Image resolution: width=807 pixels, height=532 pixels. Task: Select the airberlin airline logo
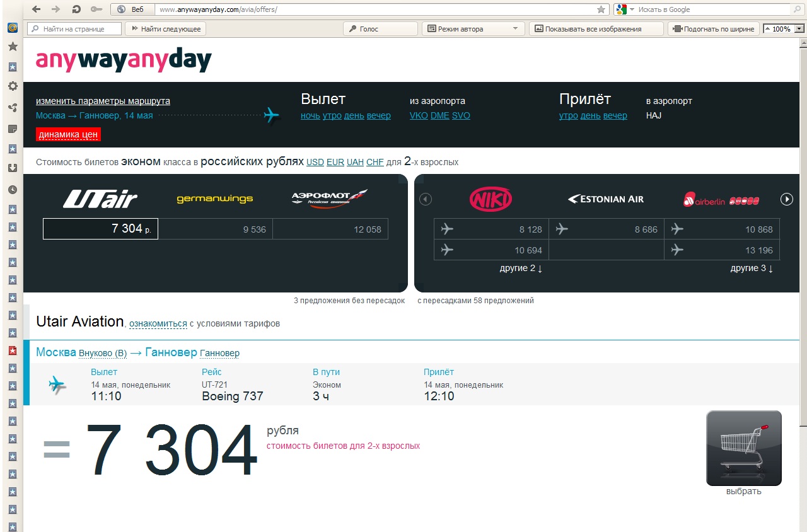click(721, 200)
